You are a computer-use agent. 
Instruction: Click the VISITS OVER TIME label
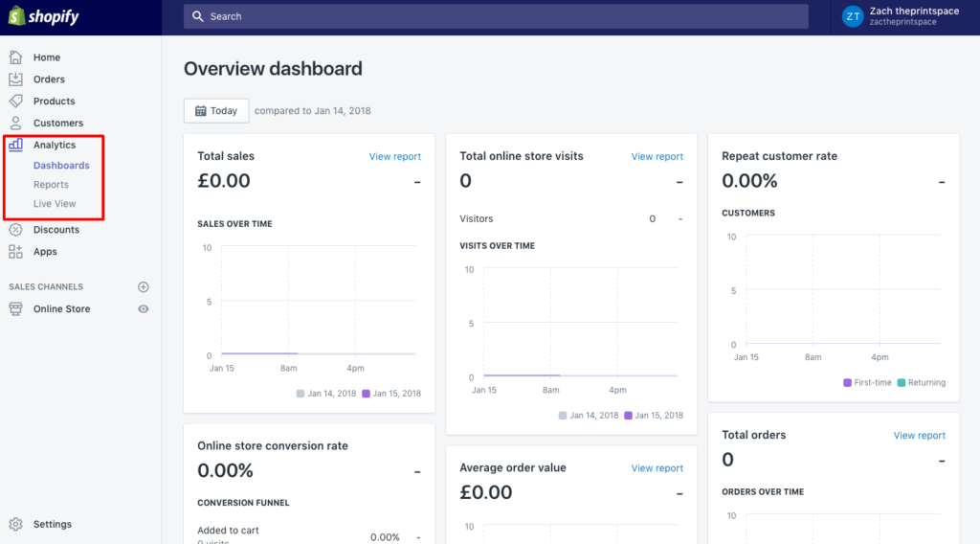(x=497, y=246)
